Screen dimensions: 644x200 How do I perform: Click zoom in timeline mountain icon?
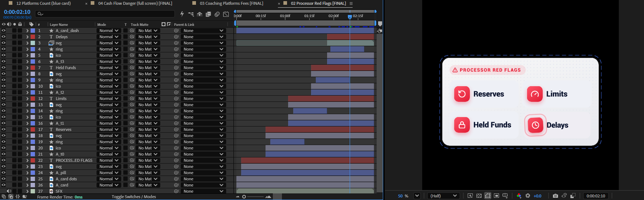pos(268,197)
